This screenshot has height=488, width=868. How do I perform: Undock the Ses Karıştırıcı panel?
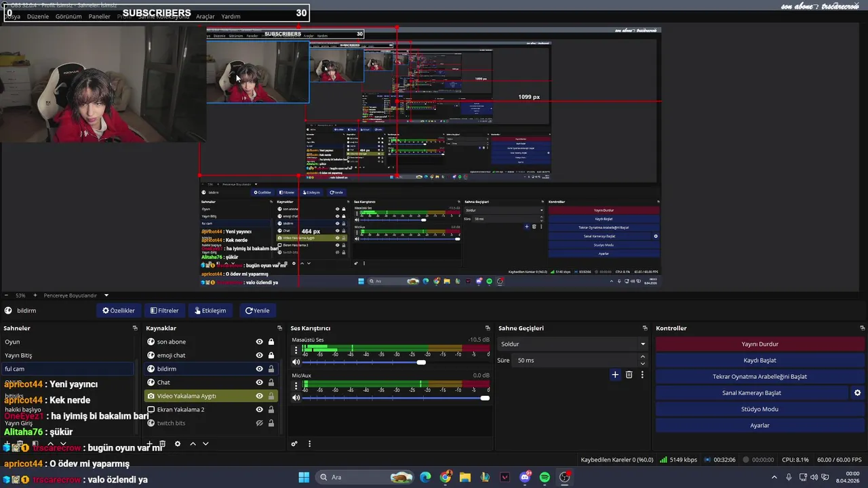point(488,328)
